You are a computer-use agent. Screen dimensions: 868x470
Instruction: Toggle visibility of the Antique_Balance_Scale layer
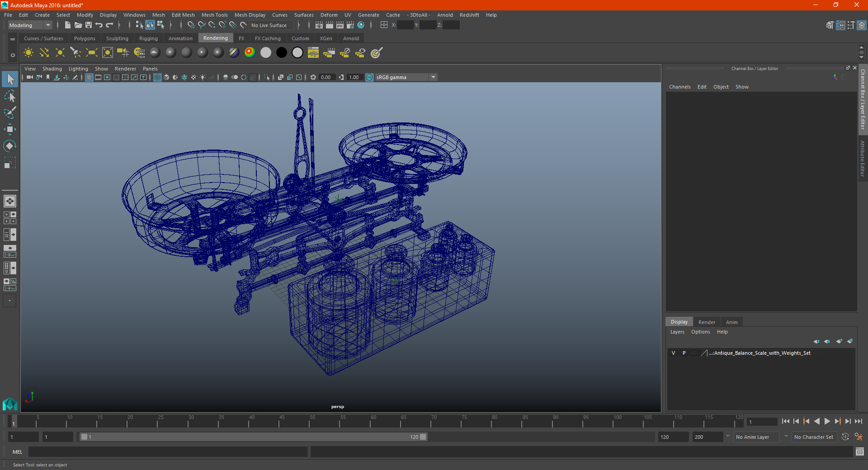click(673, 353)
